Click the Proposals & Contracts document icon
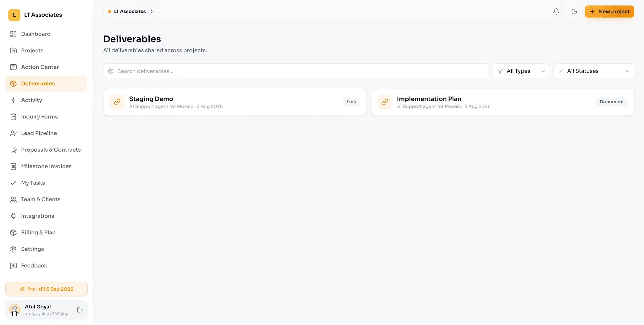Screen dimensions: 644x325 [x=13, y=150]
